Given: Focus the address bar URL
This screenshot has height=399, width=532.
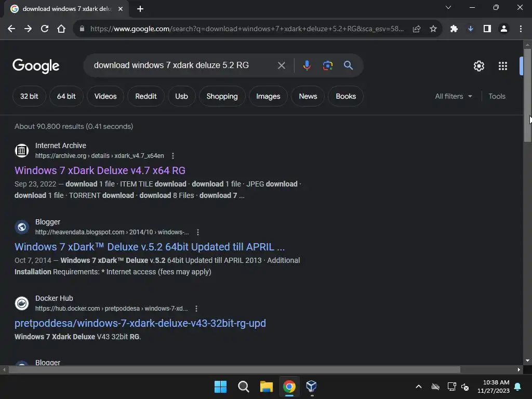Looking at the screenshot, I should [247, 29].
